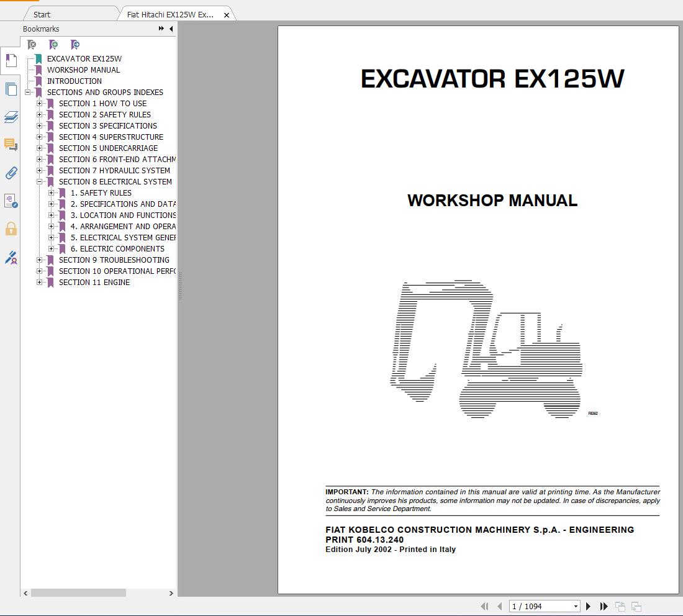The height and width of the screenshot is (616, 683).
Task: Expand SECTION 7 HYDRAULIC SYSTEM
Action: (39, 171)
